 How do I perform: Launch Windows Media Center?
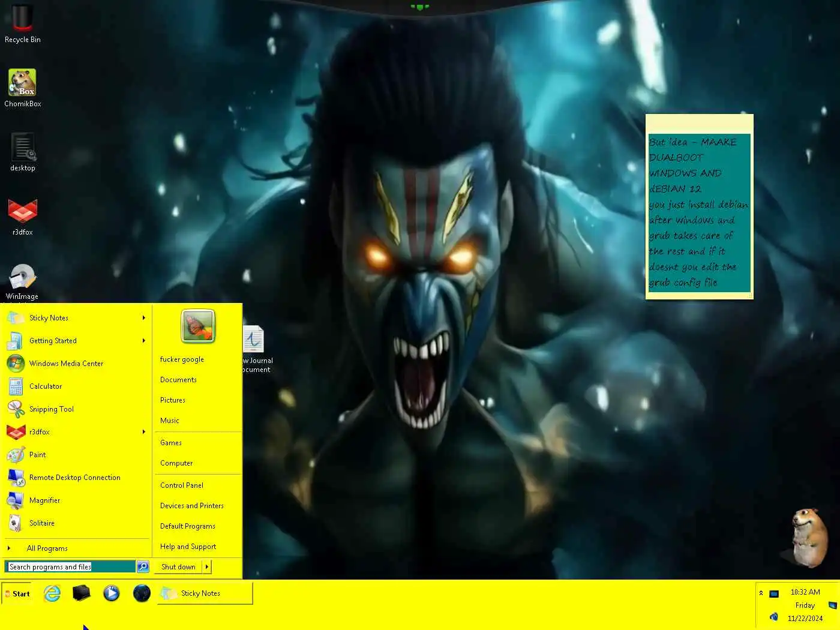(77, 364)
